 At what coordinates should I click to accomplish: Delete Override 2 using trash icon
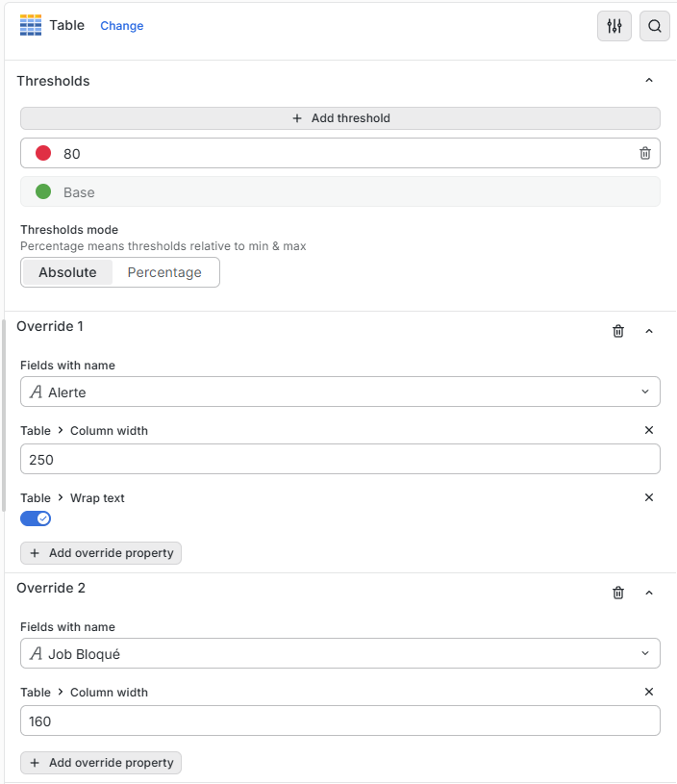pos(618,593)
